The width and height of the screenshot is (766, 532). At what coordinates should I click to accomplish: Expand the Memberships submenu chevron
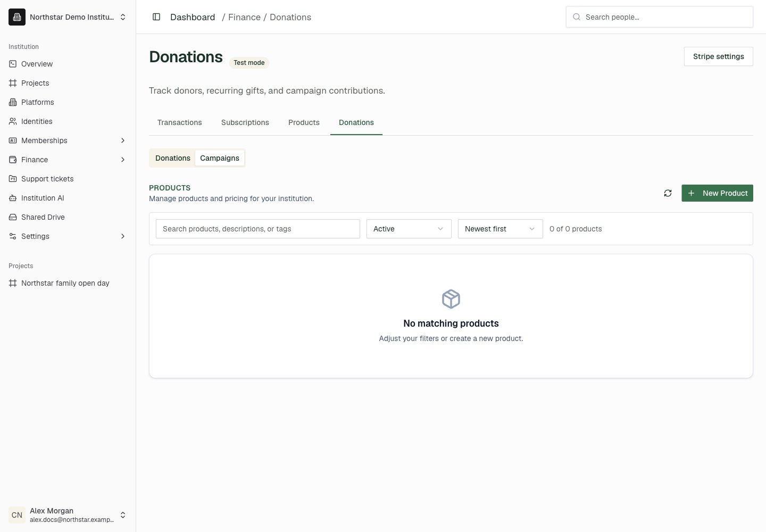coord(123,140)
